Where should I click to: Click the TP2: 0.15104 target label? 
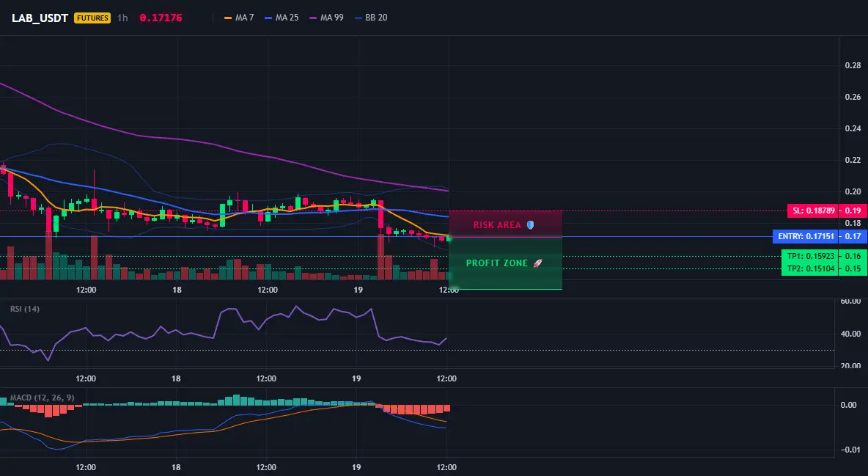(810, 269)
